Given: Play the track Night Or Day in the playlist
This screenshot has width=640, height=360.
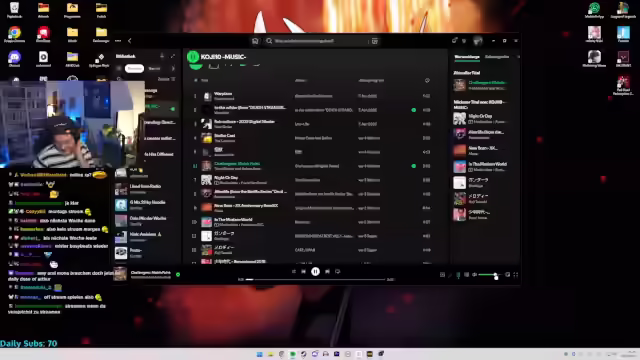Looking at the screenshot, I should pos(314,180).
